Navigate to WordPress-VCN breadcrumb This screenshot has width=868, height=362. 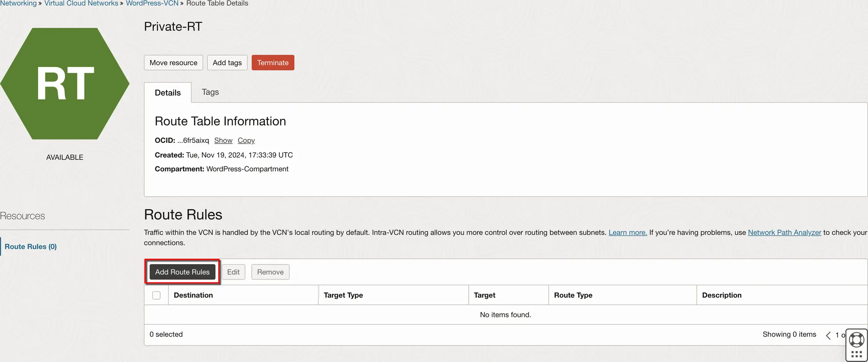(152, 3)
